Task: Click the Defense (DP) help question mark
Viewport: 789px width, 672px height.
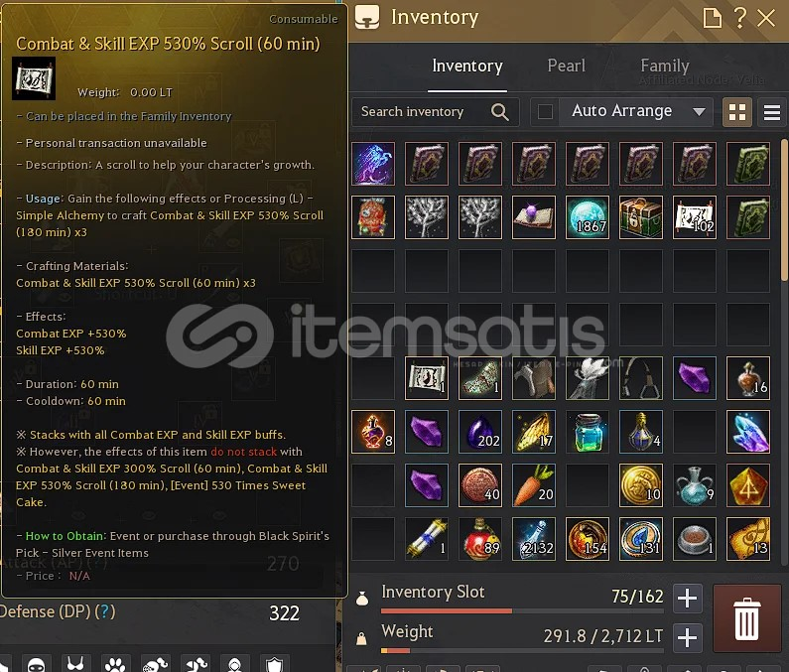Action: (x=104, y=611)
